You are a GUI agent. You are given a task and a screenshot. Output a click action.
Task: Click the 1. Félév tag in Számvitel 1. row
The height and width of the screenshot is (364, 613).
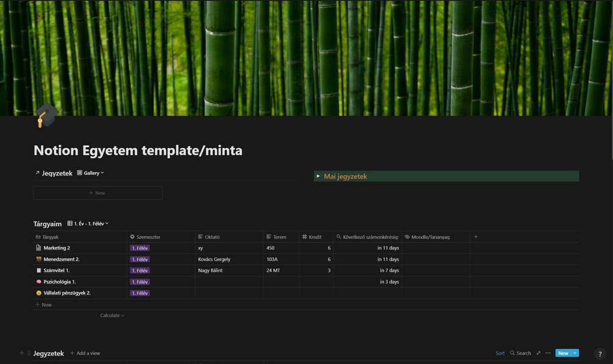[x=140, y=271]
